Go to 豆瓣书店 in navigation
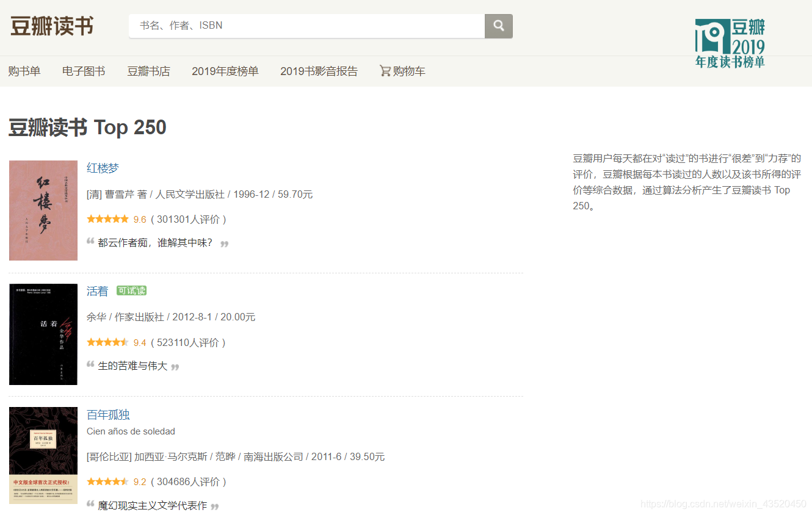This screenshot has height=515, width=812. coord(148,71)
